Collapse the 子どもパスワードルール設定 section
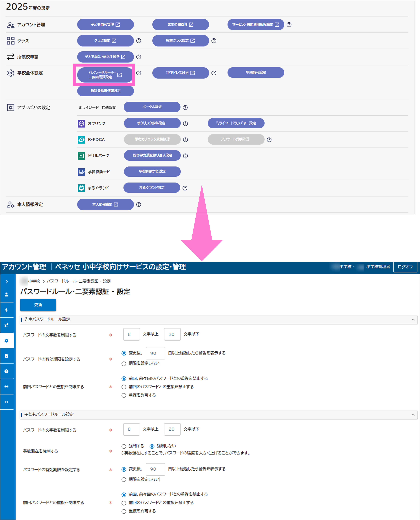 point(413,414)
